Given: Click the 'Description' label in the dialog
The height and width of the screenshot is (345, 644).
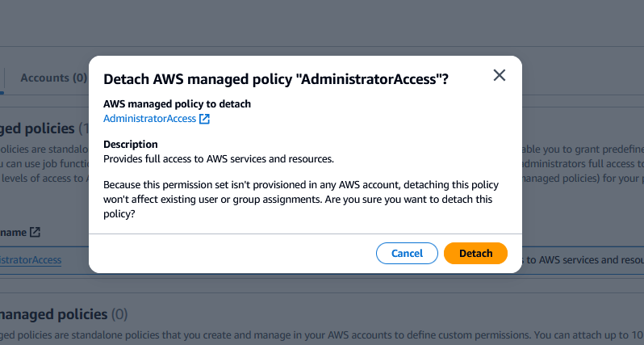Looking at the screenshot, I should 131,145.
